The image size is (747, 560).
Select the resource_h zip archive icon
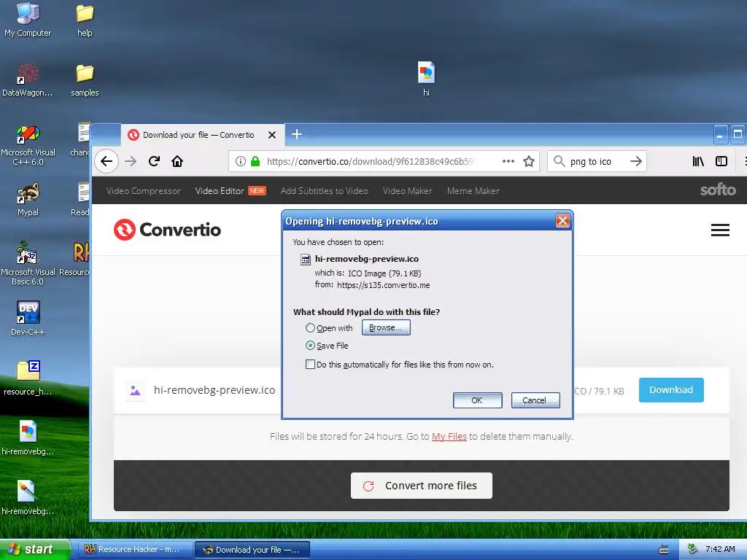pyautogui.click(x=28, y=378)
